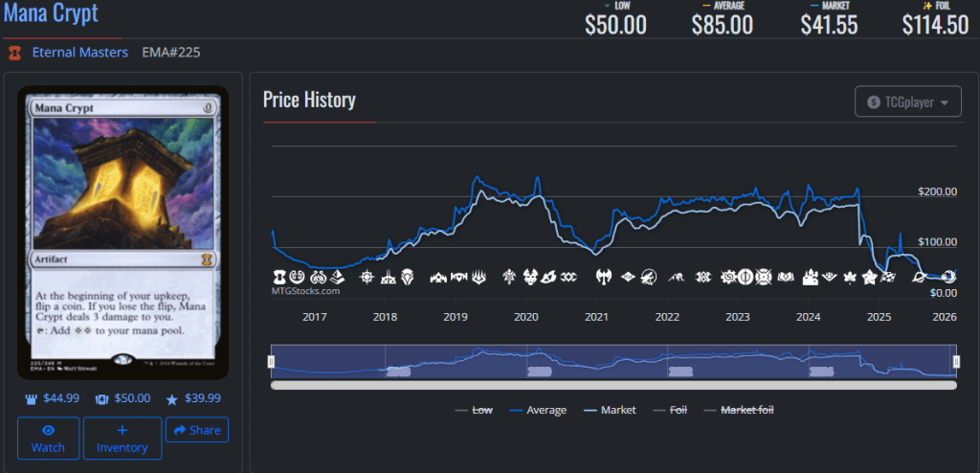This screenshot has height=473, width=980.
Task: Click the Mana Crypt card title
Action: pos(50,14)
